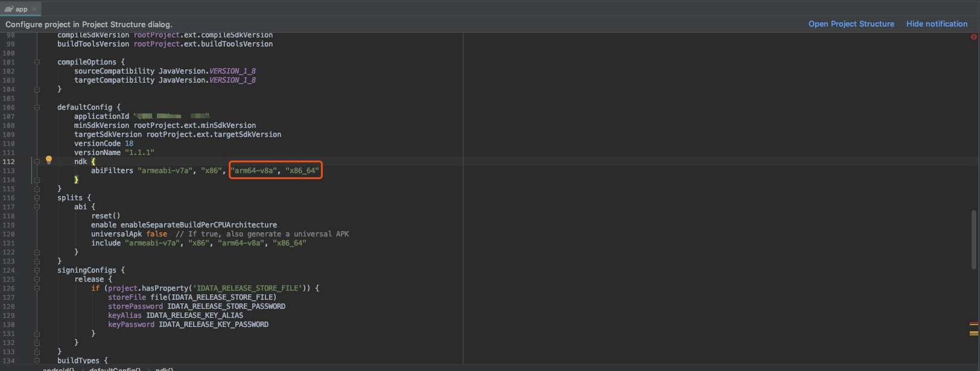Click keyPassword on line 130
980x371 pixels.
tap(131, 325)
